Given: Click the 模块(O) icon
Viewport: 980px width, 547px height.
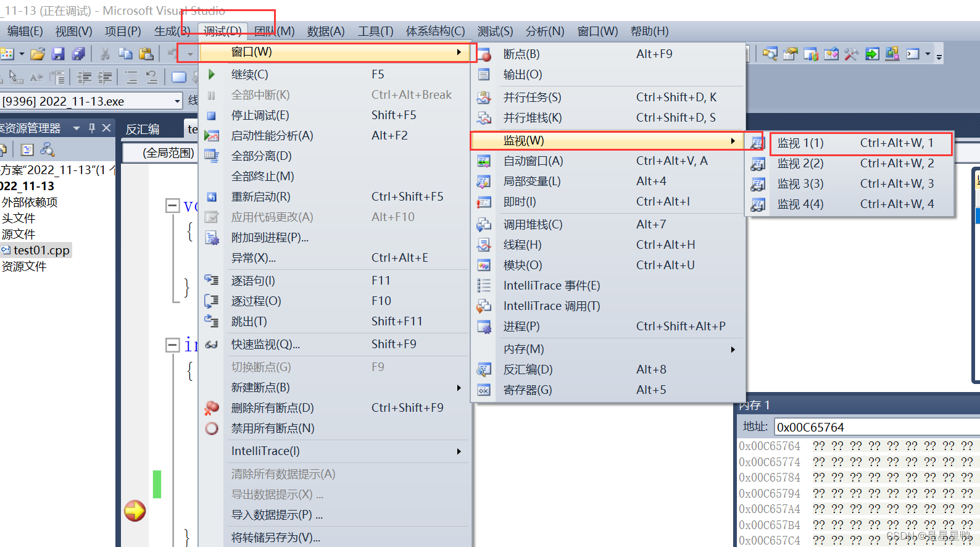Looking at the screenshot, I should coord(484,265).
